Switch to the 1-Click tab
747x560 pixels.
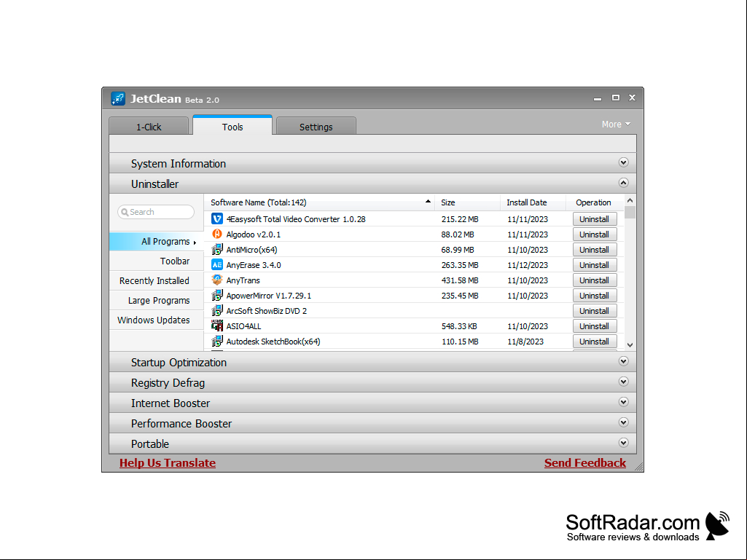(x=149, y=126)
